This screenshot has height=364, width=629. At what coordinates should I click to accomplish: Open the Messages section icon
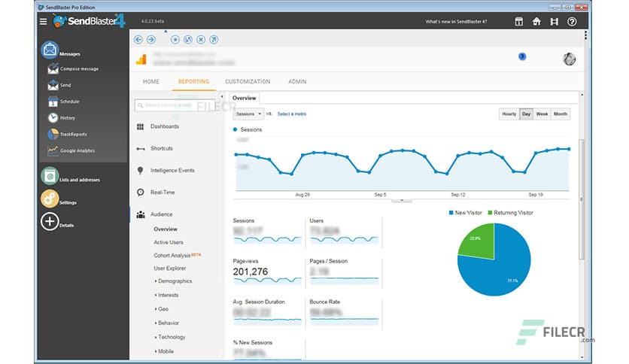50,50
